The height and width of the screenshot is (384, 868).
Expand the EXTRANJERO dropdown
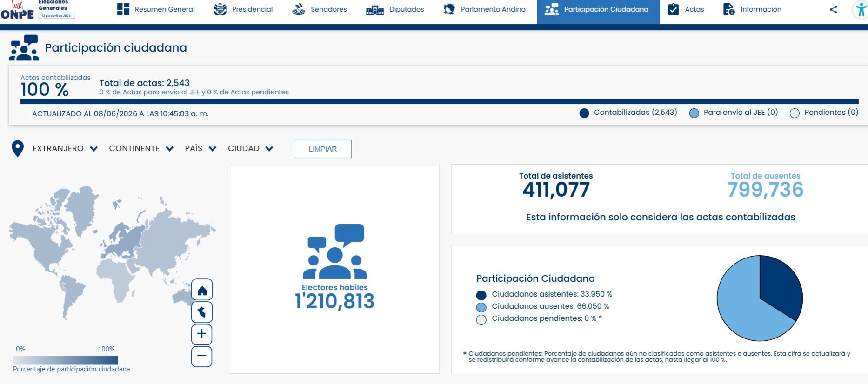[65, 149]
